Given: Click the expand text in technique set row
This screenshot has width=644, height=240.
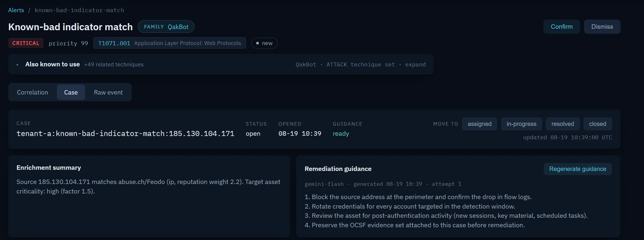Looking at the screenshot, I should 415,65.
